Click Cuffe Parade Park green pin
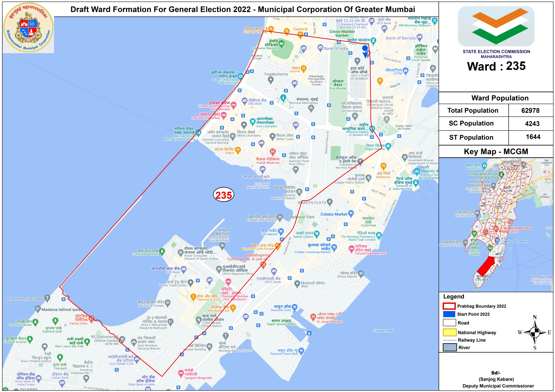The image size is (555, 392). (162, 251)
